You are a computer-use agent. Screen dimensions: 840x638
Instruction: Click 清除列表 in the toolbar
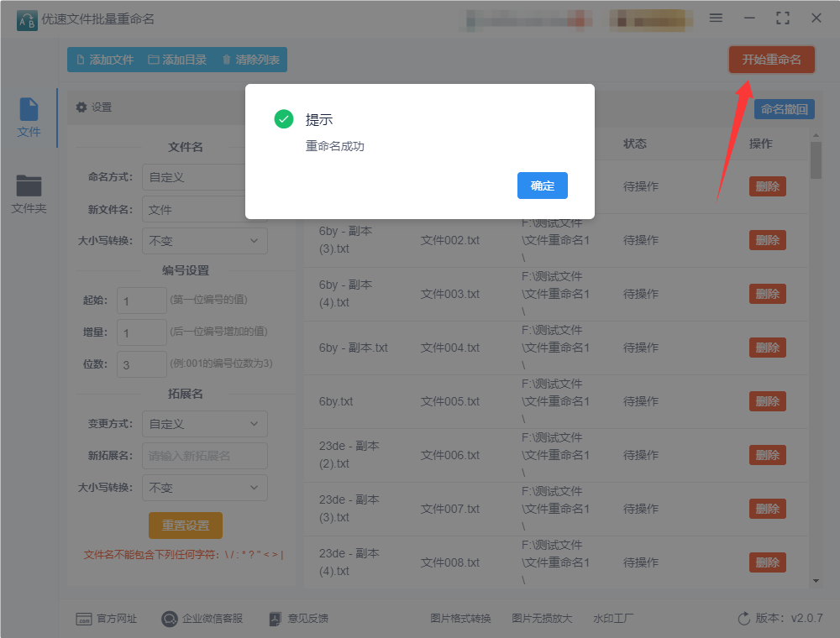(x=250, y=60)
